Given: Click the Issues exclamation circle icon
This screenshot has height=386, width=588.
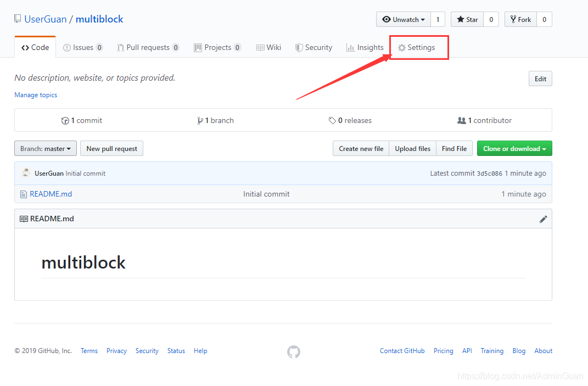Looking at the screenshot, I should tap(67, 48).
